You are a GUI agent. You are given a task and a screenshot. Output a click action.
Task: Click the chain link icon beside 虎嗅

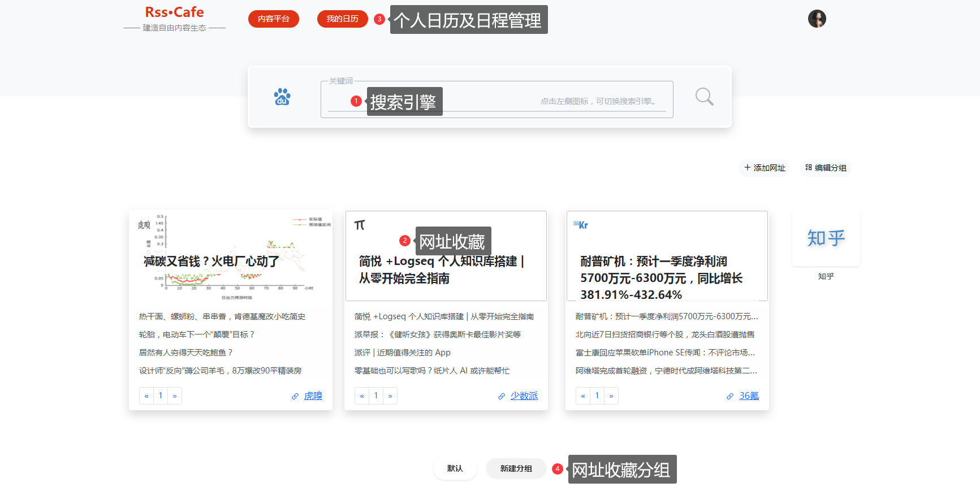pos(295,397)
